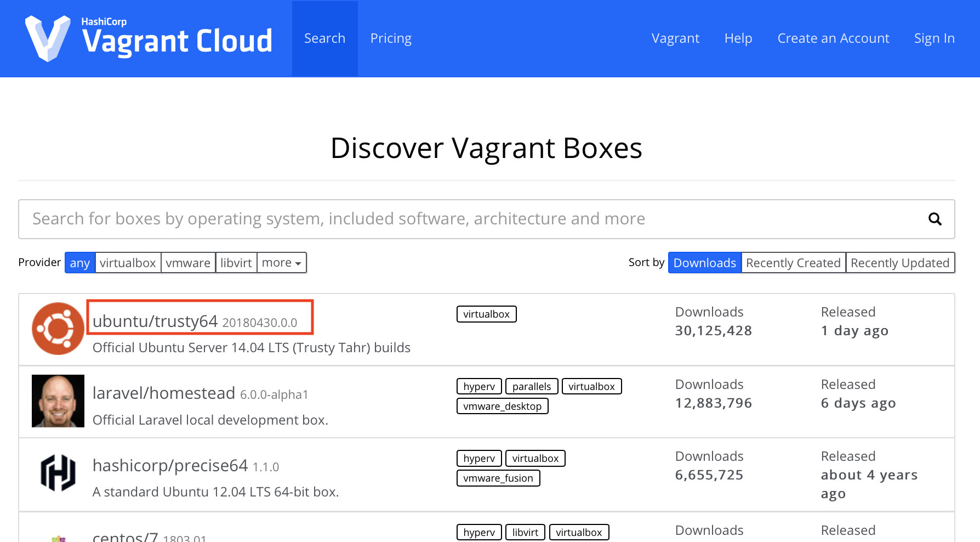Sort boxes by Downloads
Viewport: 980px width, 542px height.
[x=705, y=263]
